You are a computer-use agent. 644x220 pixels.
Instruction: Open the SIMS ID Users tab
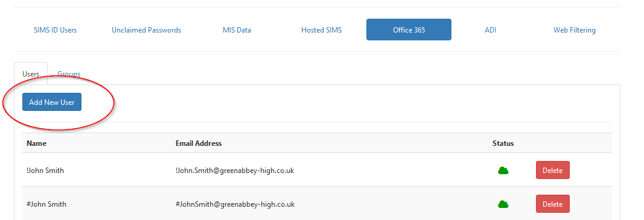(55, 30)
